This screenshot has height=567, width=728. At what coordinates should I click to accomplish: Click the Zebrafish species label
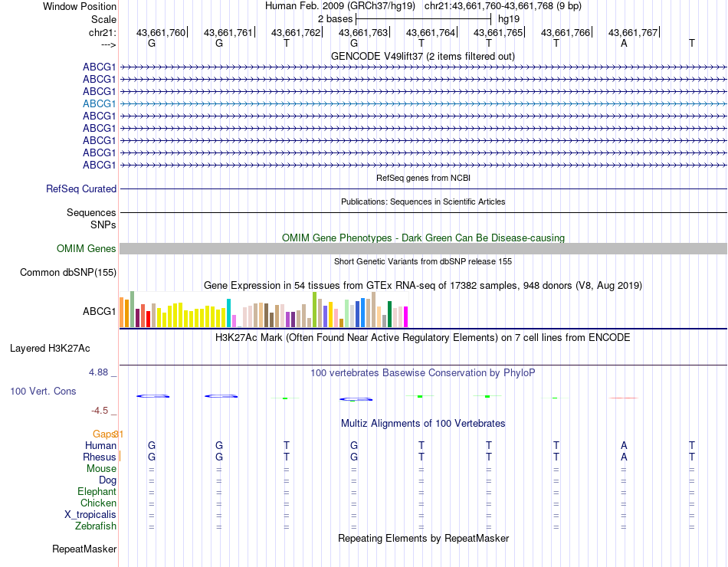[x=96, y=526]
